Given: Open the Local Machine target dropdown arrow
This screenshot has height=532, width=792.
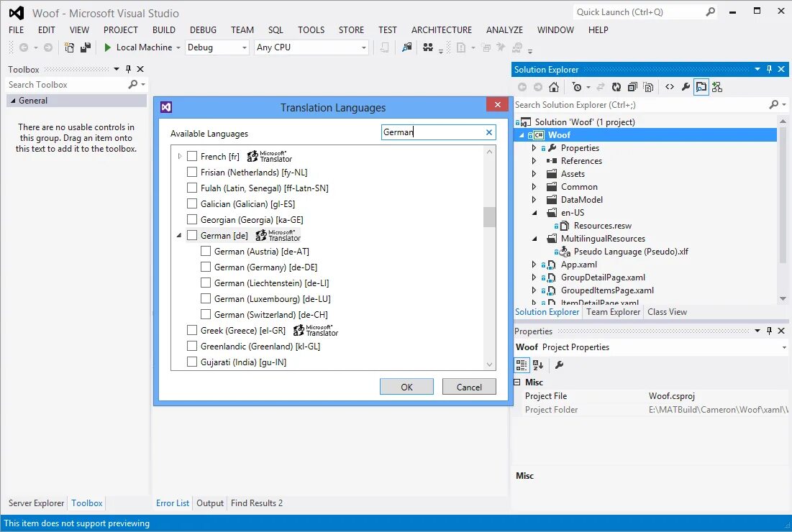Looking at the screenshot, I should 178,47.
